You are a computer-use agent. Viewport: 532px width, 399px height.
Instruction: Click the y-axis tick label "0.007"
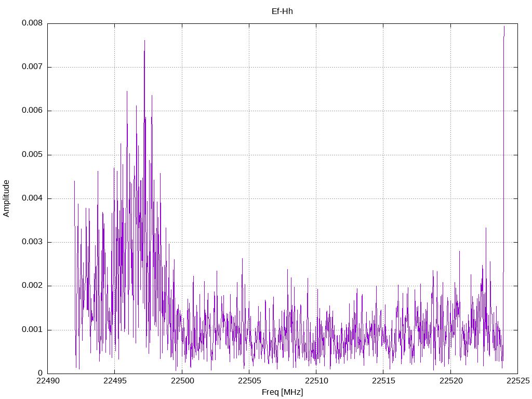click(32, 67)
